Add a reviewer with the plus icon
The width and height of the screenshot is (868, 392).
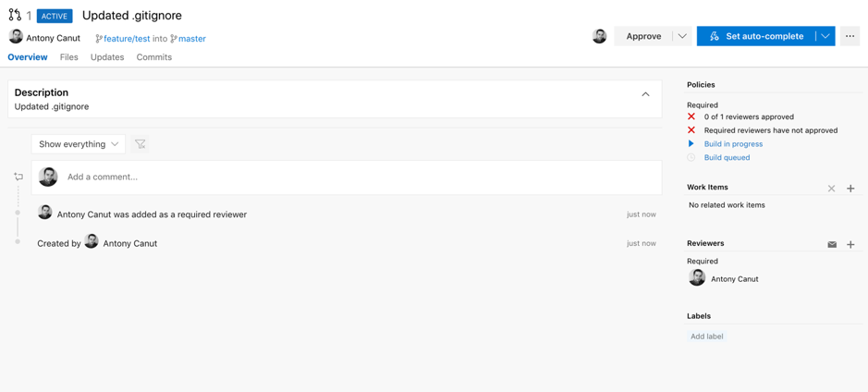[x=850, y=244]
